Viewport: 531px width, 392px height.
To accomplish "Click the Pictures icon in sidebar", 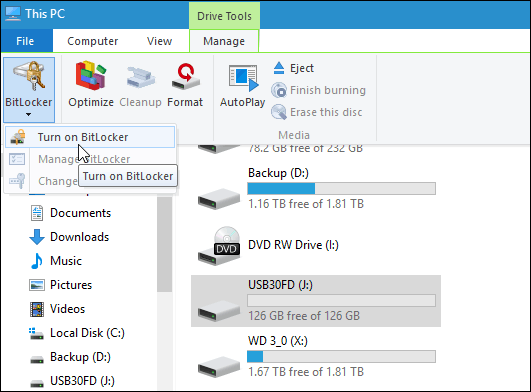I will [37, 285].
